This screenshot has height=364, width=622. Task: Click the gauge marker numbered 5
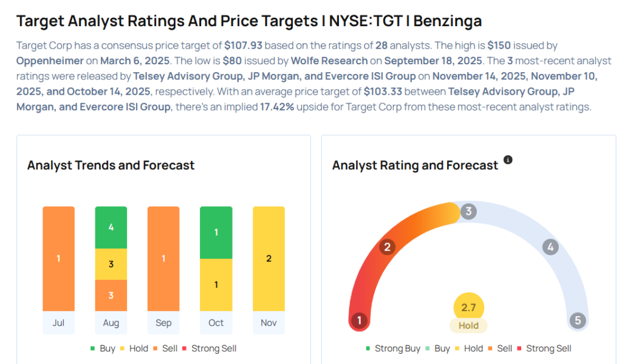577,320
